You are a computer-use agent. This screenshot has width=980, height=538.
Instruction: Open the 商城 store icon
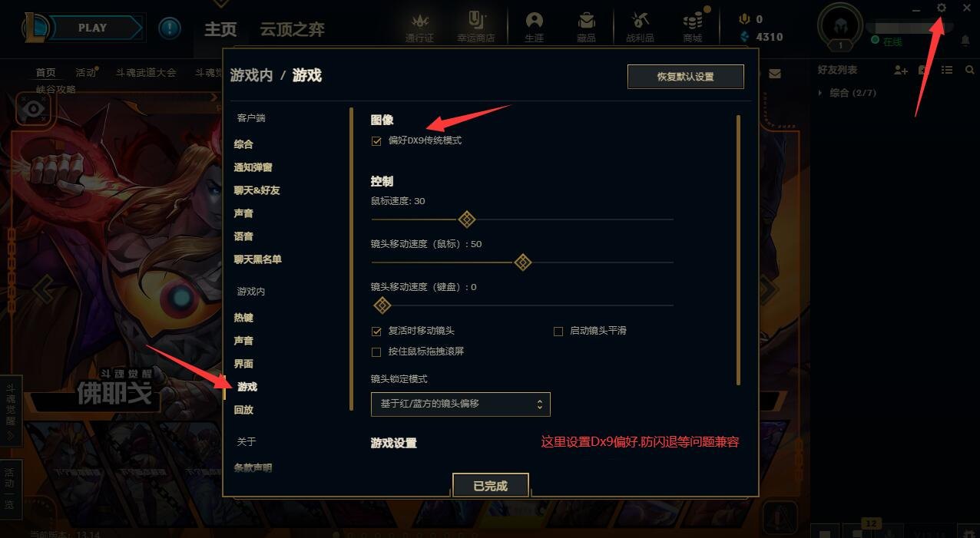click(692, 27)
